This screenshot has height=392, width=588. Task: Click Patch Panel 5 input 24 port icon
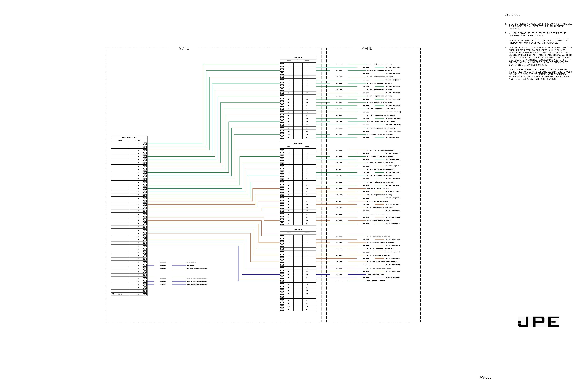[x=282, y=138]
